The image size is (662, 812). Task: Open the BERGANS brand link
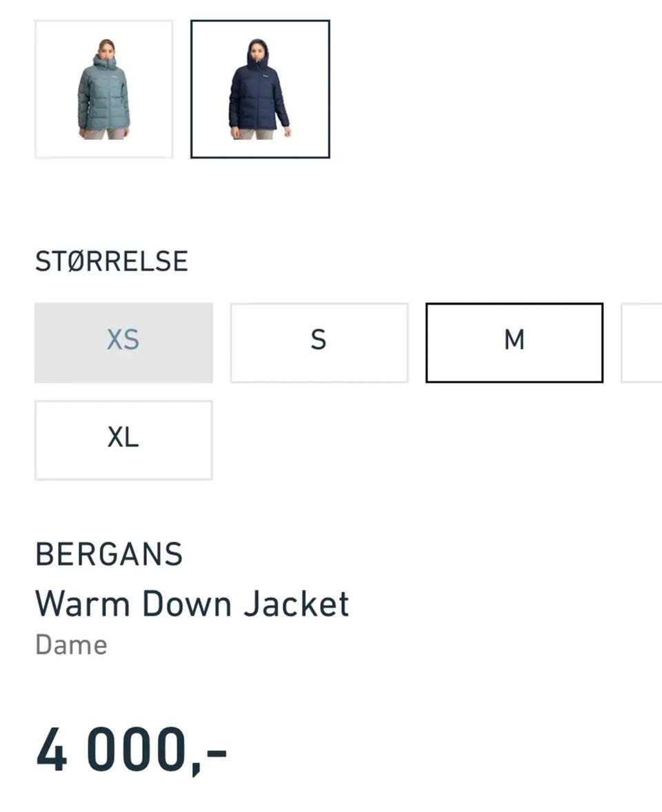point(109,554)
